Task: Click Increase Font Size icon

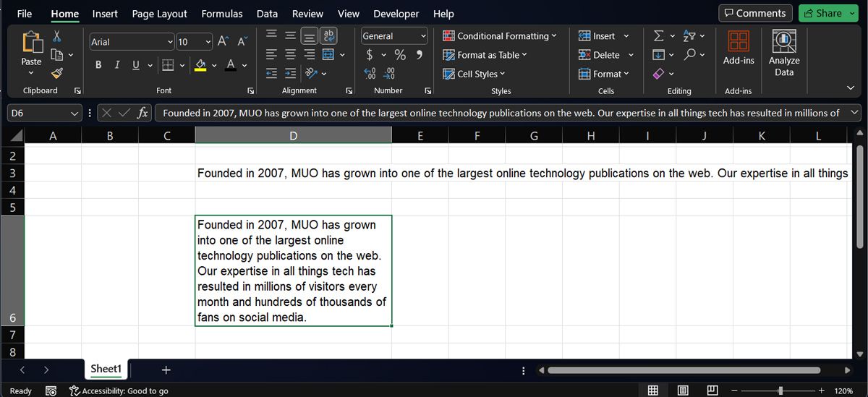Action: [224, 42]
